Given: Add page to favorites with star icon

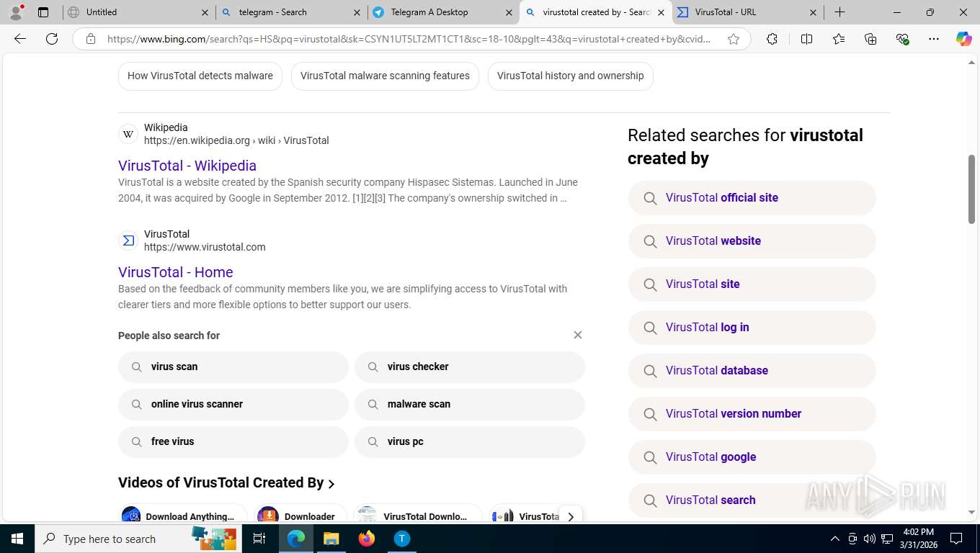Looking at the screenshot, I should coord(734,39).
